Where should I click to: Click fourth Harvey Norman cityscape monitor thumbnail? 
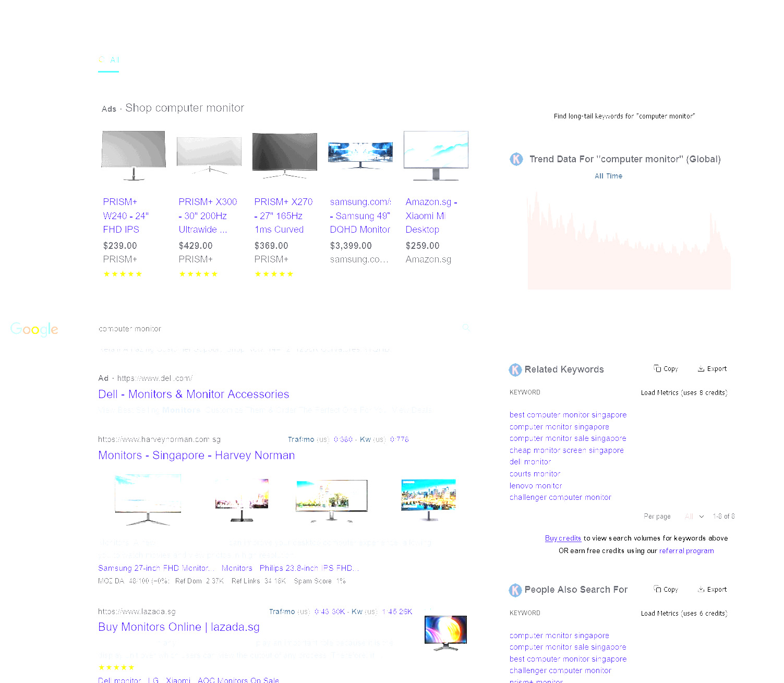(429, 500)
